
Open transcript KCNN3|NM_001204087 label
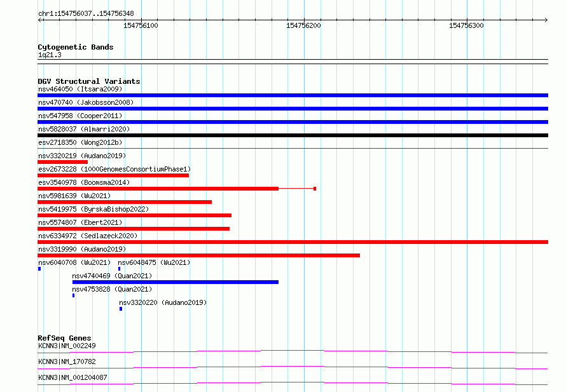click(72, 377)
